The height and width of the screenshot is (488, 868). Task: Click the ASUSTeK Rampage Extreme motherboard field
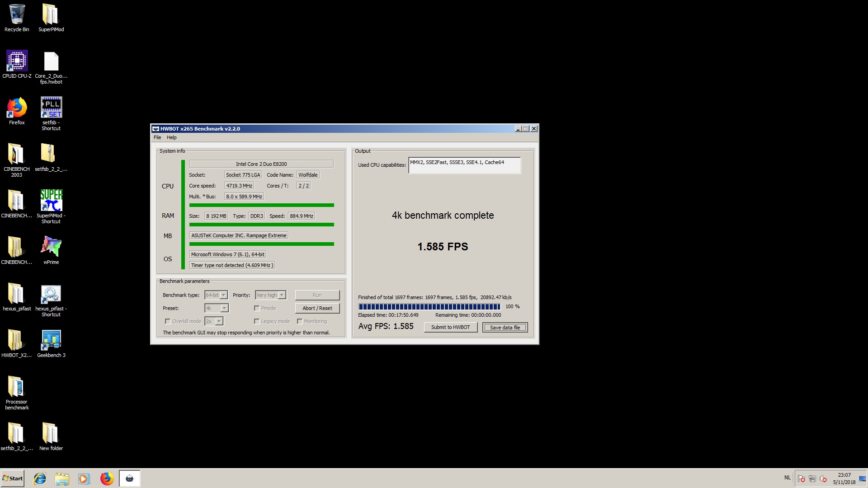[239, 236]
